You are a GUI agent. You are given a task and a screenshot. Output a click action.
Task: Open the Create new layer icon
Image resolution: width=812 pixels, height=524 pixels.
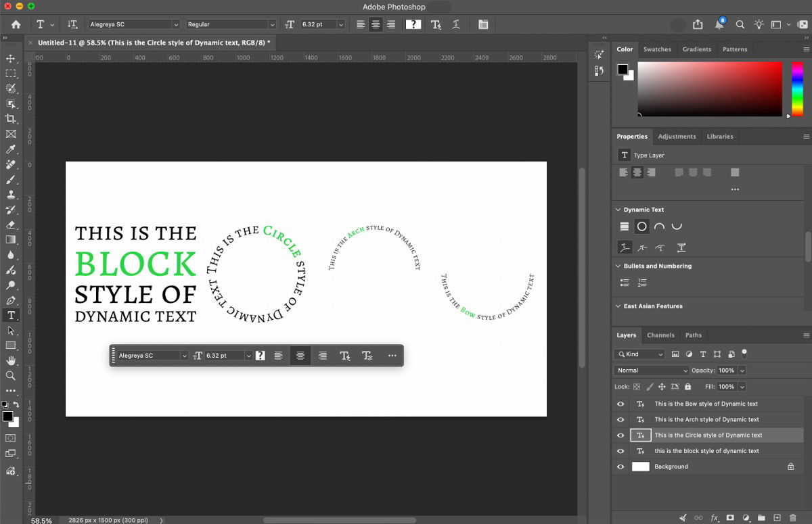click(777, 517)
